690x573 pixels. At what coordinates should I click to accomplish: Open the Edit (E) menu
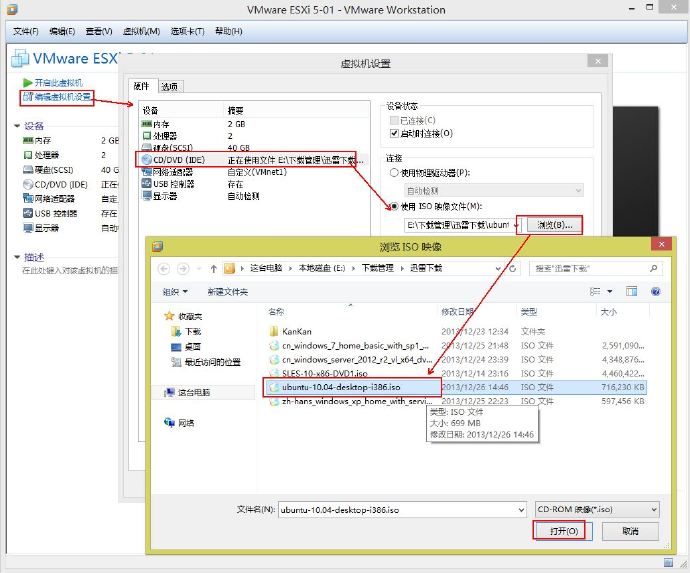pos(62,31)
